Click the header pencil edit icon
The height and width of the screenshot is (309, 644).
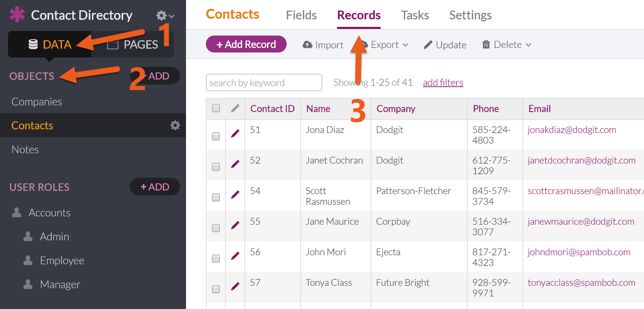pos(235,108)
